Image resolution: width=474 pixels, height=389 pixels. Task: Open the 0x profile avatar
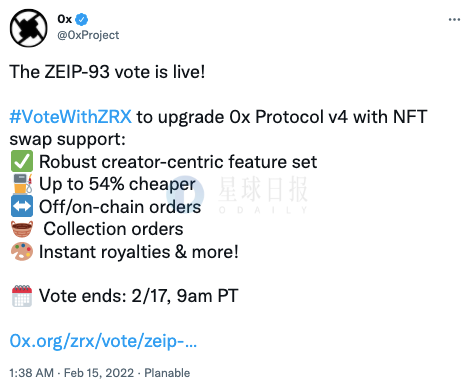coord(28,28)
